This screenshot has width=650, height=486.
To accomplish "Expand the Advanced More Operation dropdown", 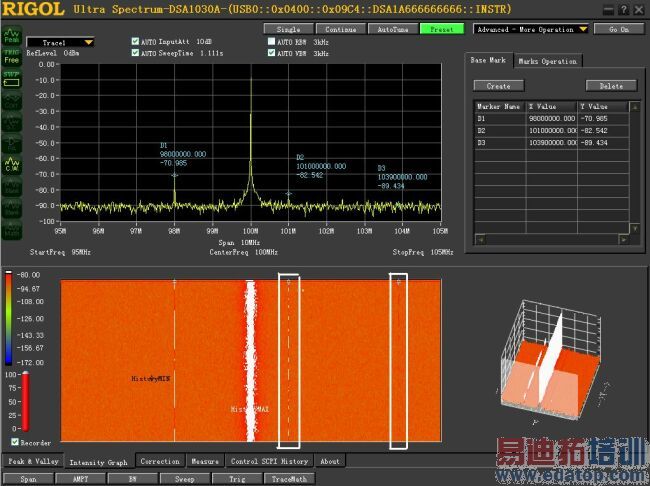I will point(581,29).
